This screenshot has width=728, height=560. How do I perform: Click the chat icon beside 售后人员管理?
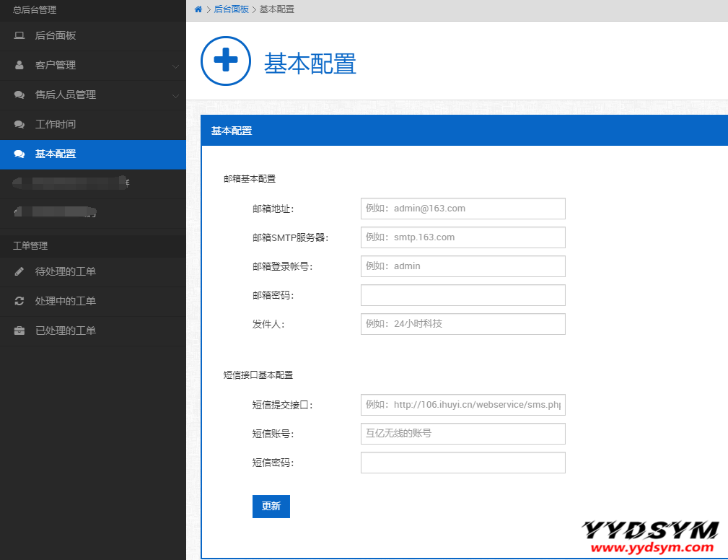pyautogui.click(x=19, y=95)
